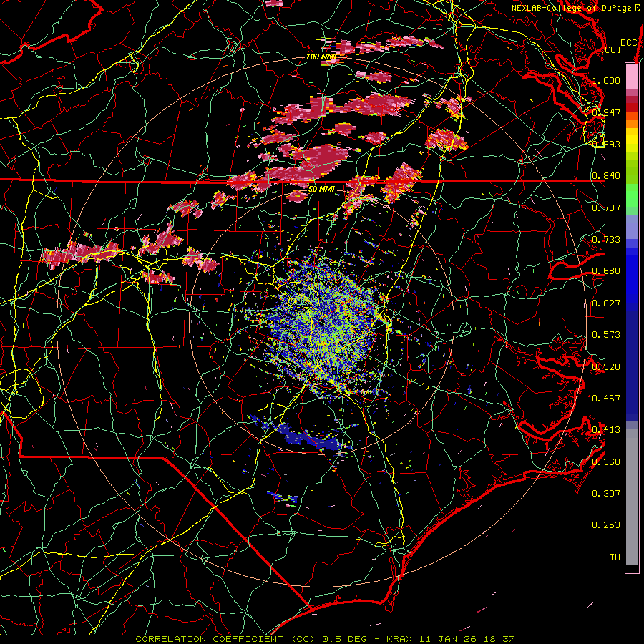The height and width of the screenshot is (644, 644).
Task: Select the 0.413 scale value
Action: [x=606, y=430]
